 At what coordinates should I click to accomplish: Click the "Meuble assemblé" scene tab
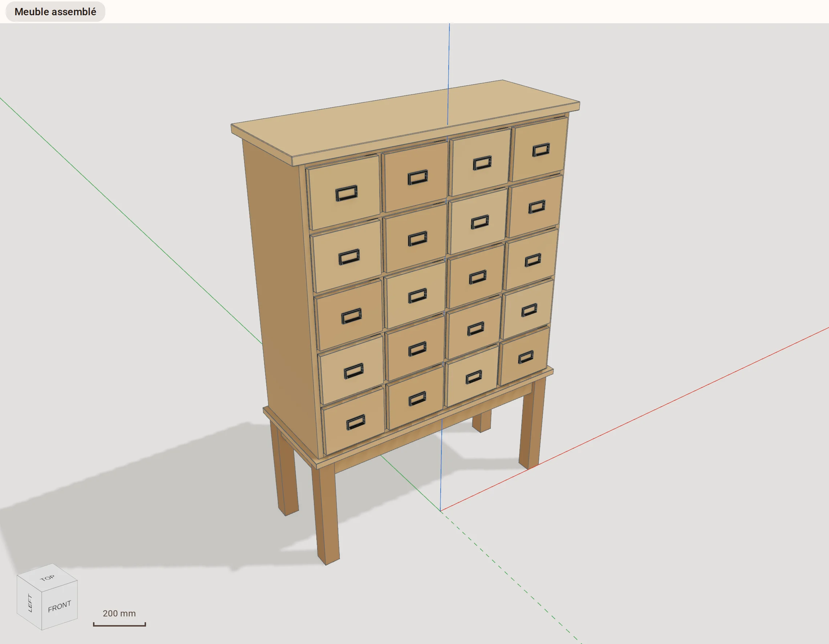(56, 12)
